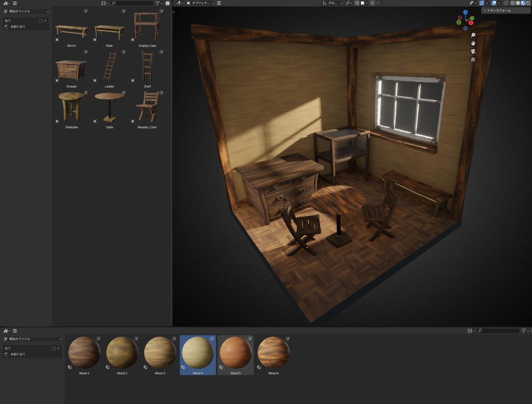Viewport: 532px width, 404px height.
Task: Open the オブジェクト mode dropdown
Action: coord(200,3)
